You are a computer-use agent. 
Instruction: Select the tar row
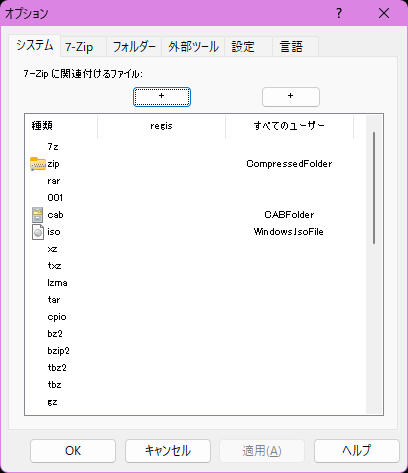coord(54,300)
